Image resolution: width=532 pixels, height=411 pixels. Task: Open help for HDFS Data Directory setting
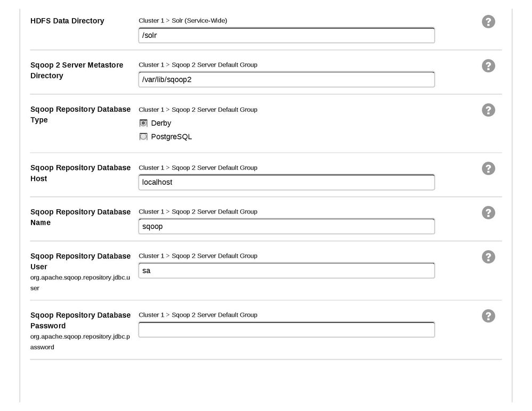pyautogui.click(x=488, y=21)
